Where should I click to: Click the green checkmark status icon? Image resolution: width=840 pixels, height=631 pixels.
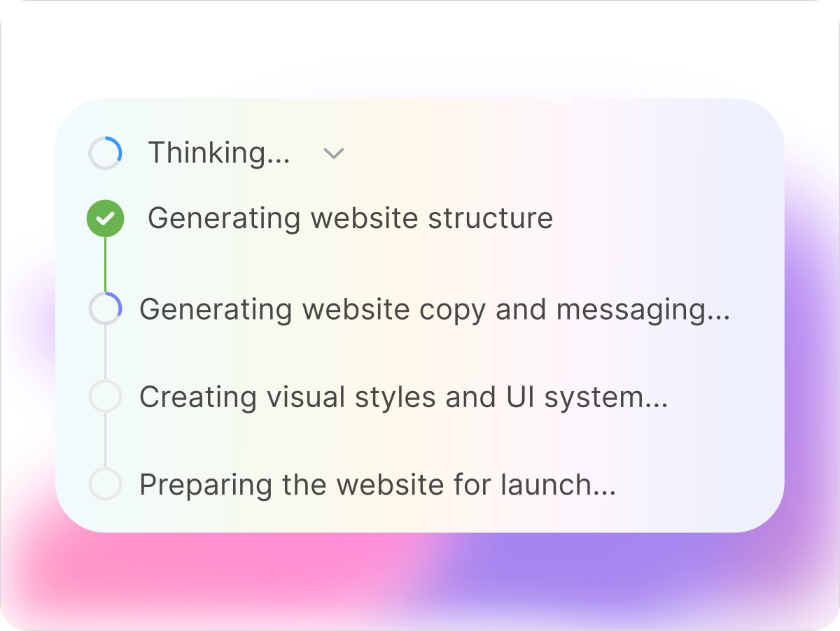106,218
